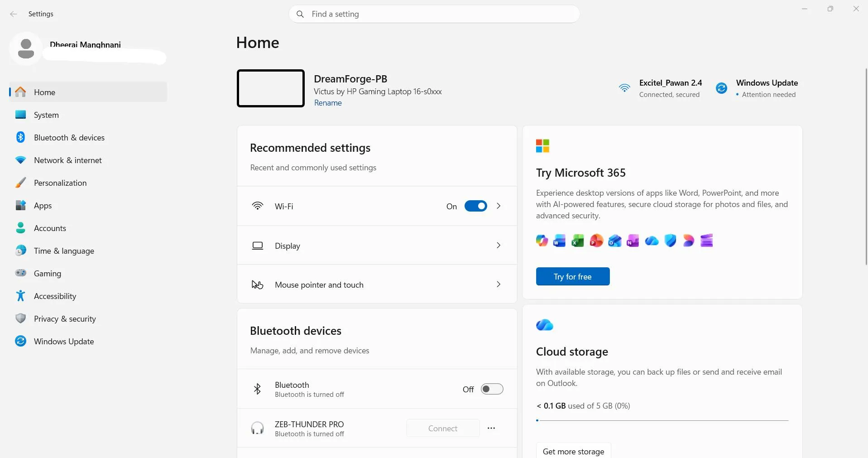Click the Copilot app icon

click(x=542, y=241)
